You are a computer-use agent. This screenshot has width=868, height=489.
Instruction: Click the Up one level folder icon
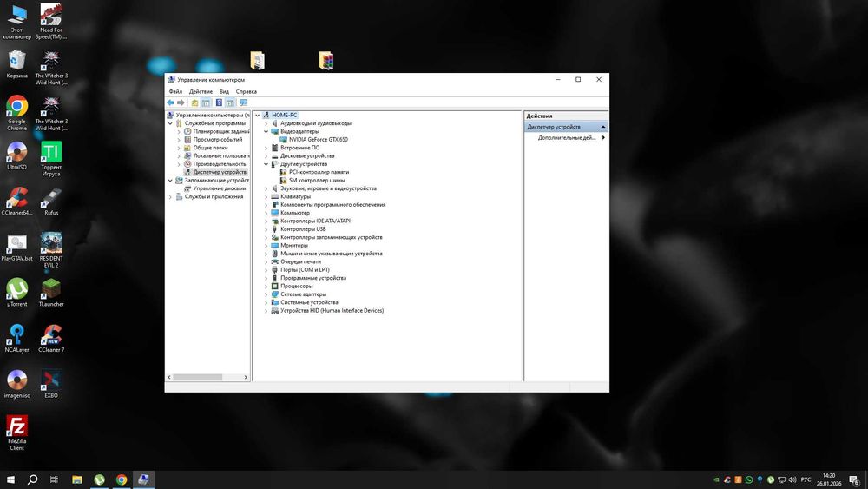194,102
